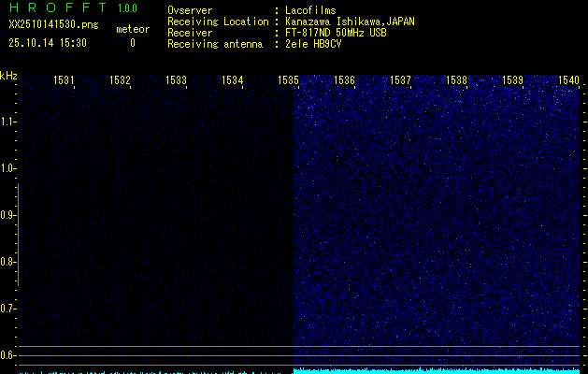Select the 1535 time marker
Viewport: 588px width, 374px height.
click(x=288, y=81)
